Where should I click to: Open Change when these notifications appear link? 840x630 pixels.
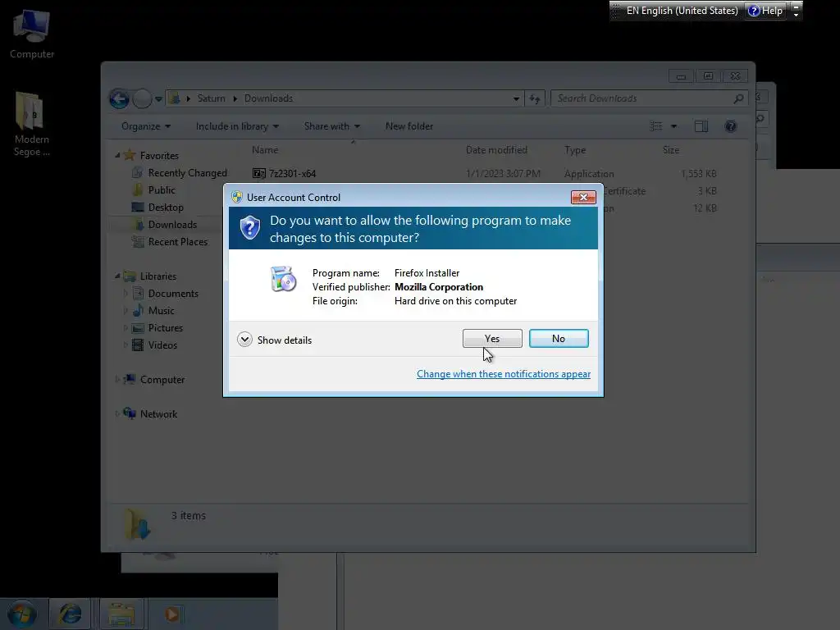503,374
